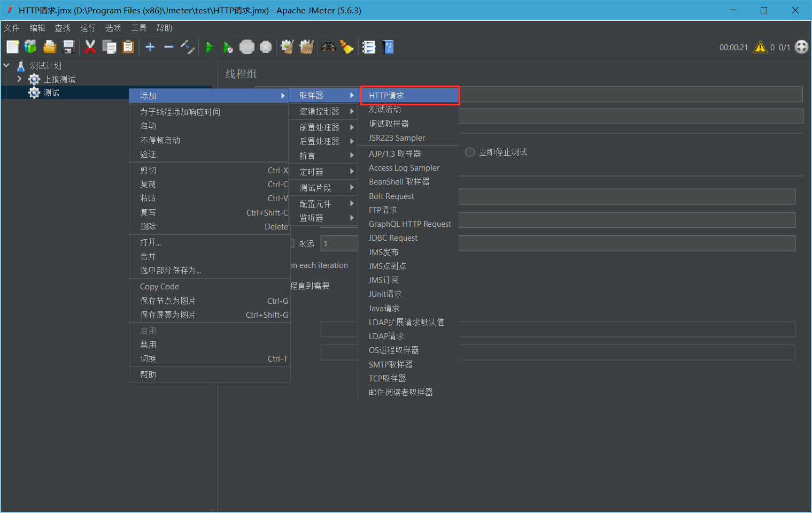Click 保存节点为图片 context entry
Image resolution: width=812 pixels, height=513 pixels.
click(x=210, y=301)
